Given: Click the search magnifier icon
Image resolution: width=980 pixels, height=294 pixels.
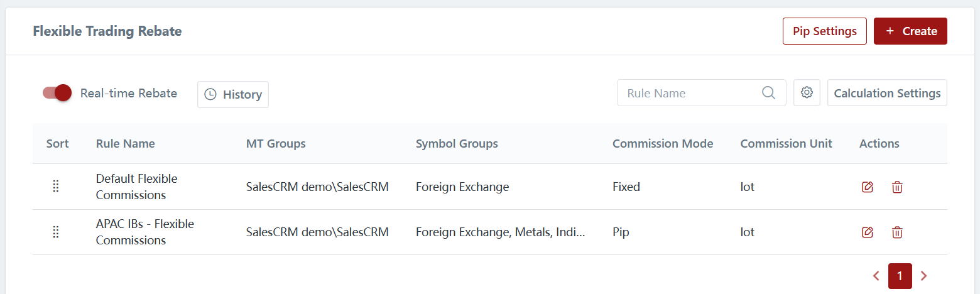Looking at the screenshot, I should click(x=768, y=93).
